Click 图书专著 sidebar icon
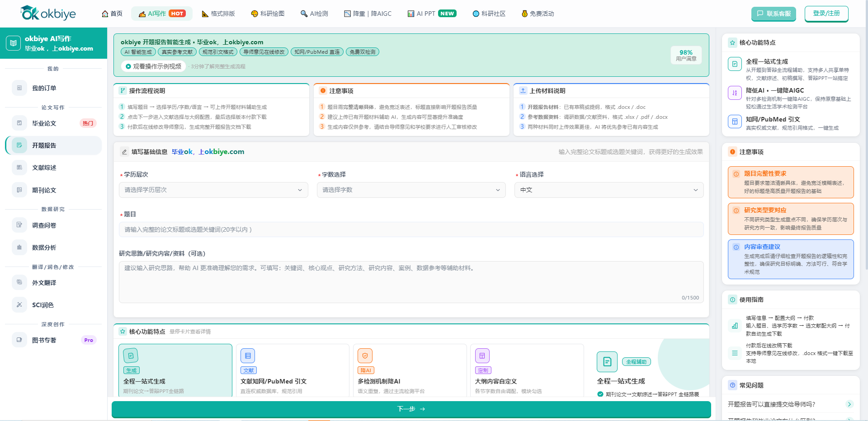This screenshot has width=868, height=421. pos(19,340)
